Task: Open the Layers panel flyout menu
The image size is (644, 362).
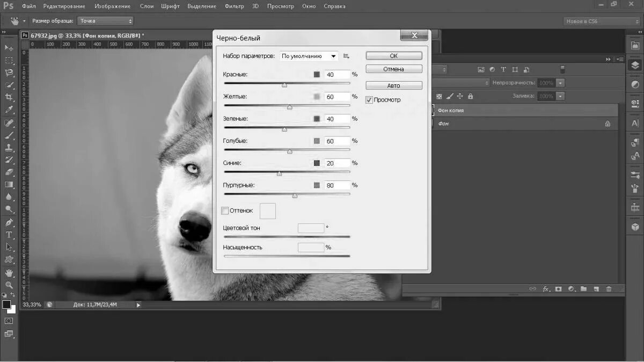Action: pos(620,59)
